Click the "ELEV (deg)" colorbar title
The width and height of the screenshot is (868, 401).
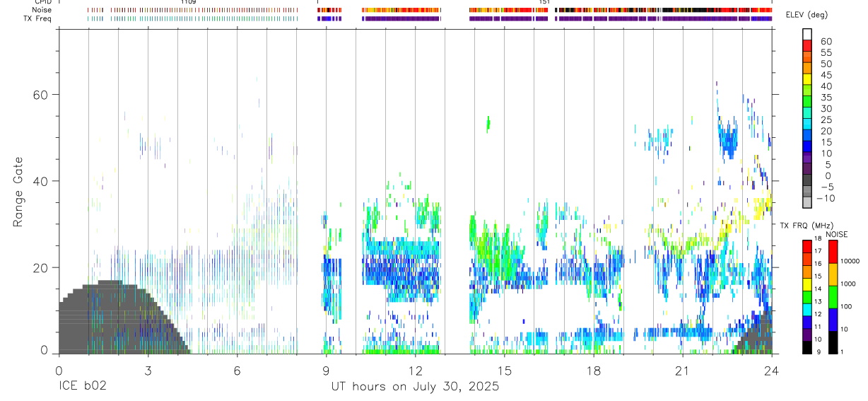808,15
